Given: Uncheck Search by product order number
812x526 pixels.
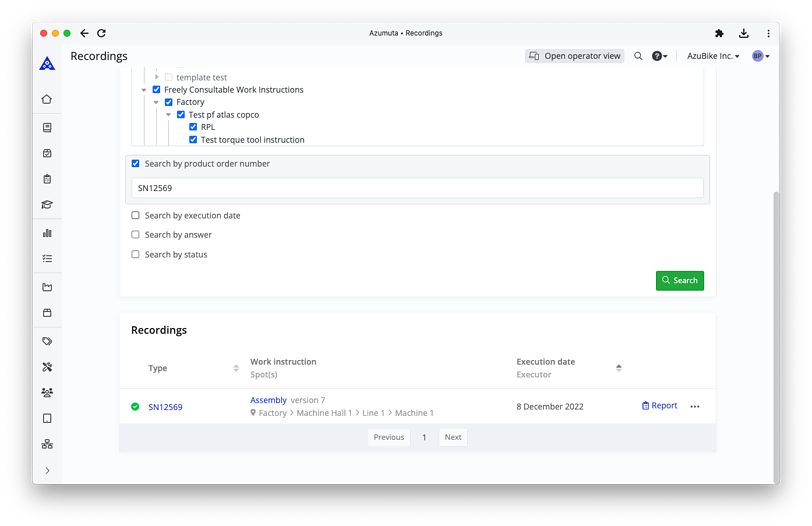Looking at the screenshot, I should (136, 163).
